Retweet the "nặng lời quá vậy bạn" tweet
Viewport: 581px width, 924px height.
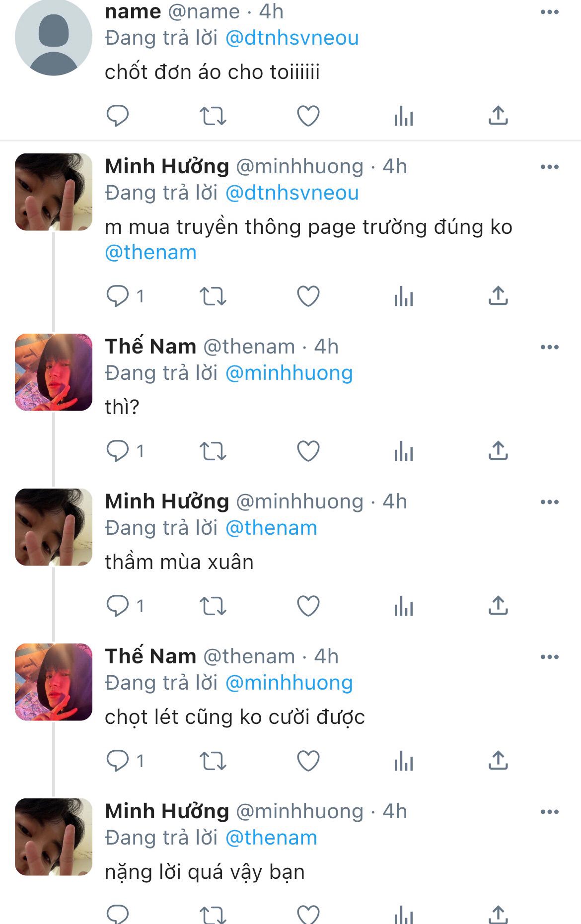(x=213, y=914)
